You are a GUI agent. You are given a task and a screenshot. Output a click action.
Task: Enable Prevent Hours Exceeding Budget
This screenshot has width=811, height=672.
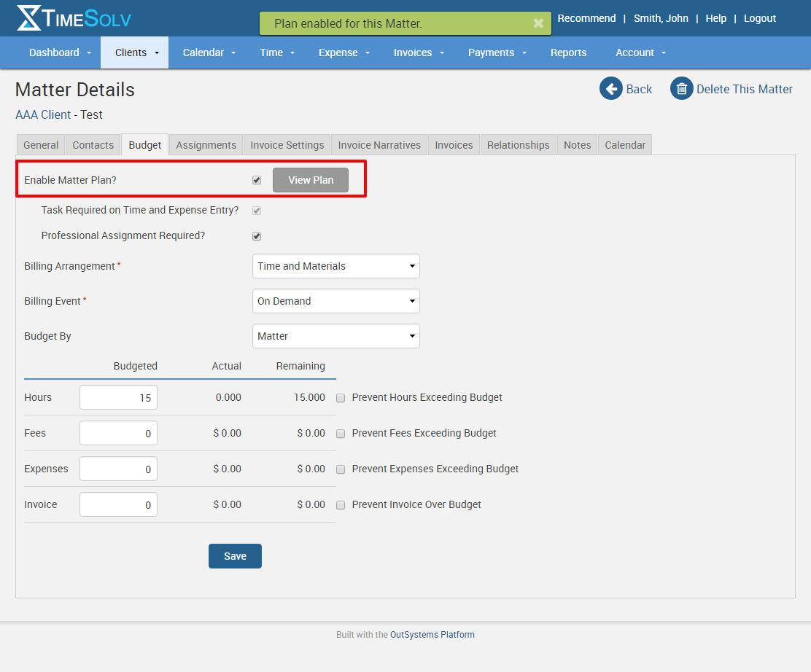click(341, 398)
